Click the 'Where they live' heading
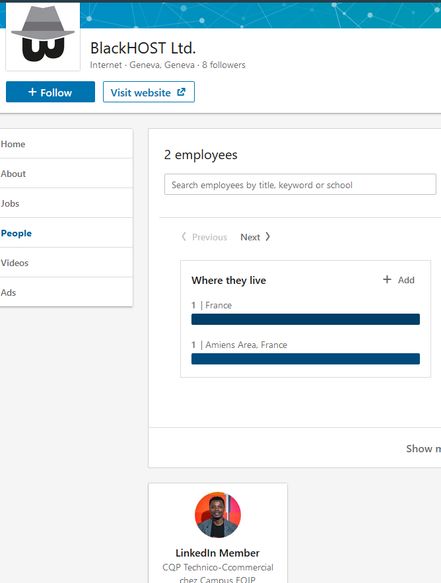Image resolution: width=441 pixels, height=583 pixels. pyautogui.click(x=229, y=280)
